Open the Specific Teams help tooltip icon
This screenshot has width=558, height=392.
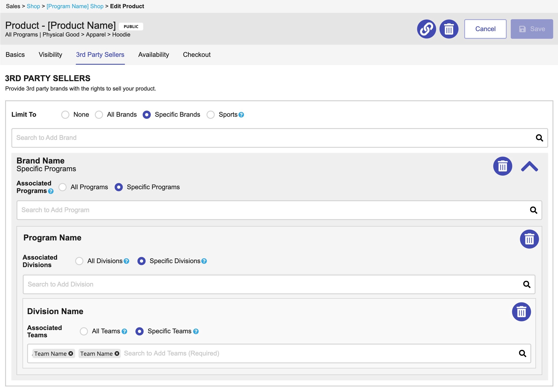[196, 331]
